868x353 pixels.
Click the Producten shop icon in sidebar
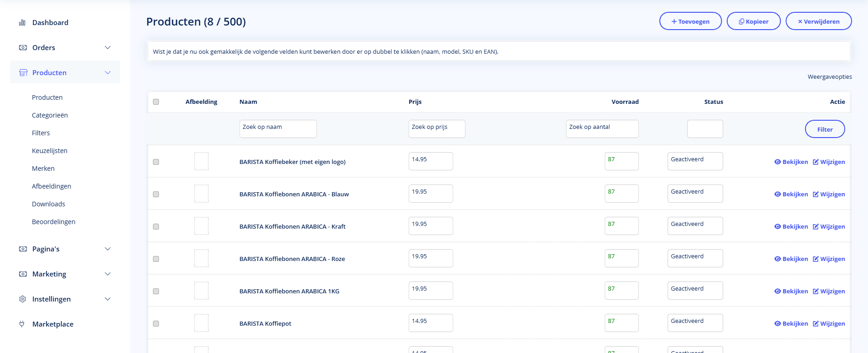(23, 73)
